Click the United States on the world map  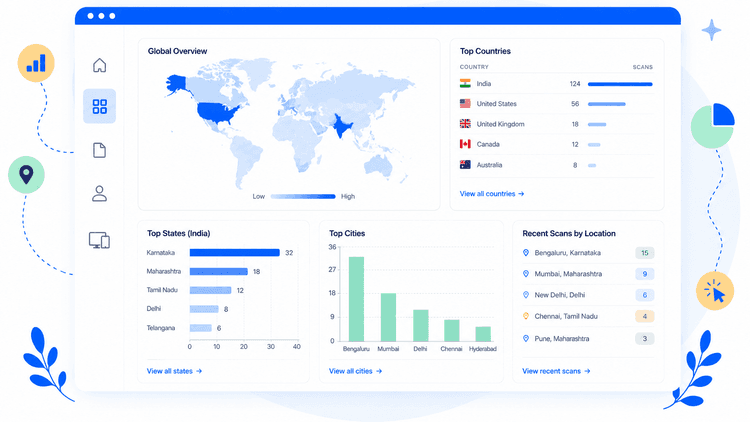(218, 112)
